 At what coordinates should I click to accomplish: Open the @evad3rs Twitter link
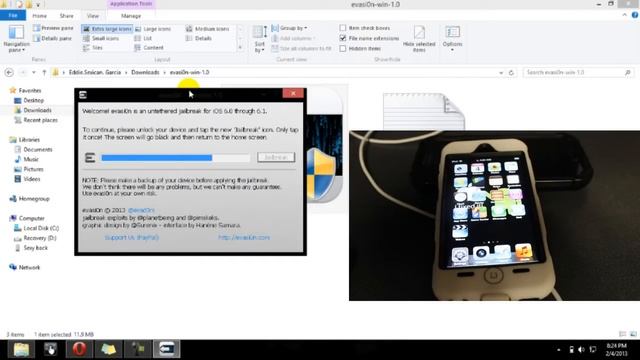point(141,210)
